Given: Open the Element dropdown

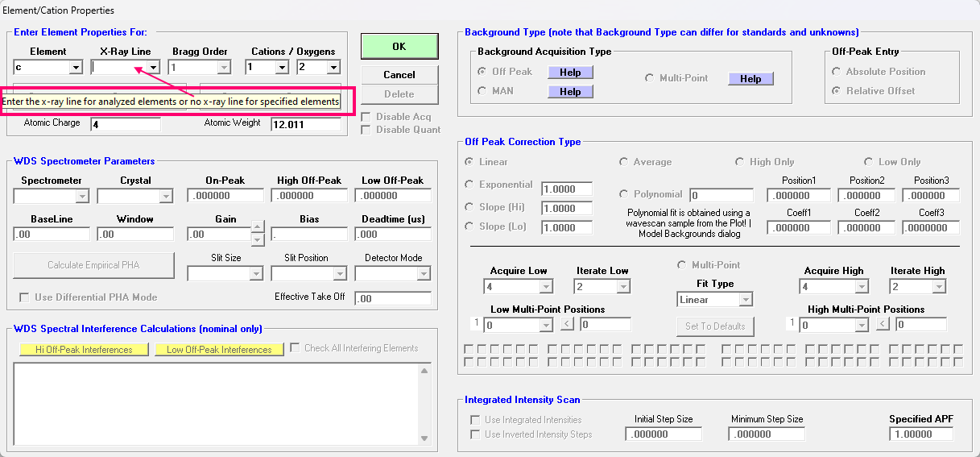Looking at the screenshot, I should pos(76,68).
